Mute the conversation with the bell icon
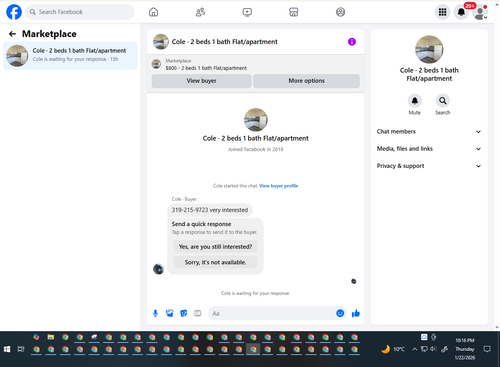The width and height of the screenshot is (500, 367). 415,101
